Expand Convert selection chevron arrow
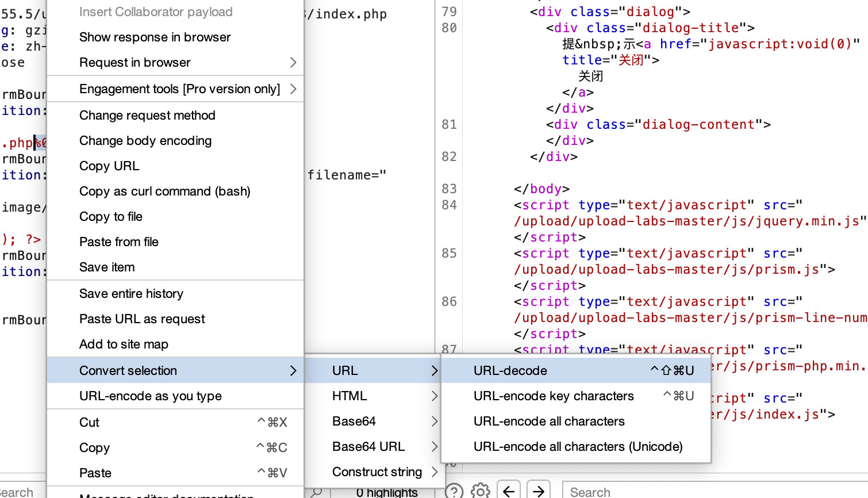868x498 pixels. tap(293, 370)
